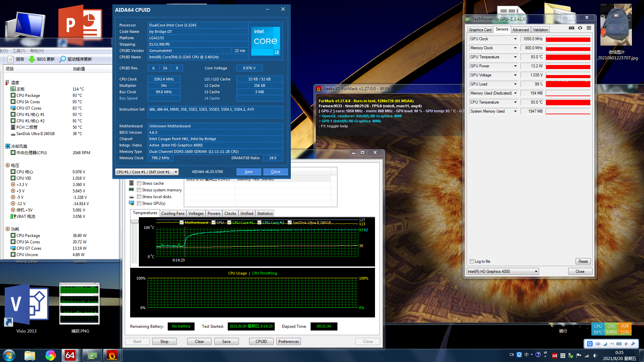The width and height of the screenshot is (644, 362).
Task: Toggle the SanDisk Ultra II graph checkbox
Action: point(290,223)
